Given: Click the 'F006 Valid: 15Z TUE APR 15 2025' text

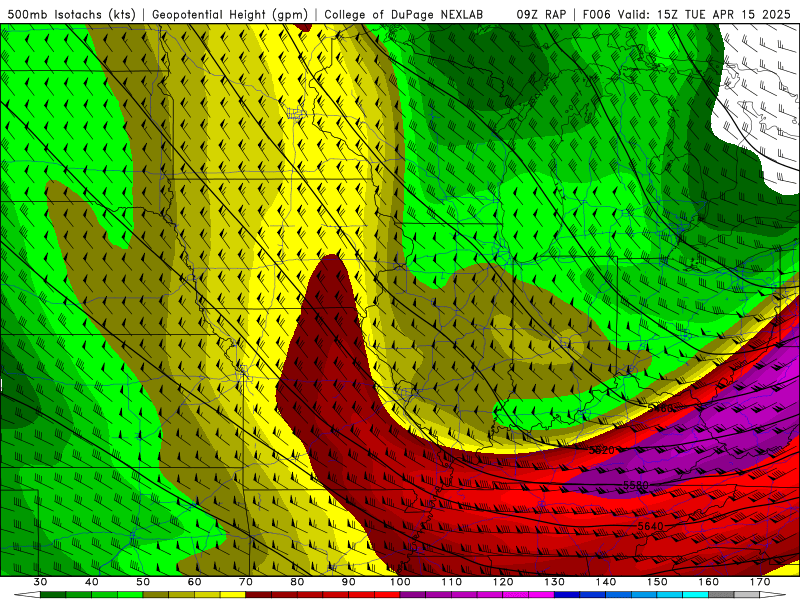Looking at the screenshot, I should pos(686,14).
